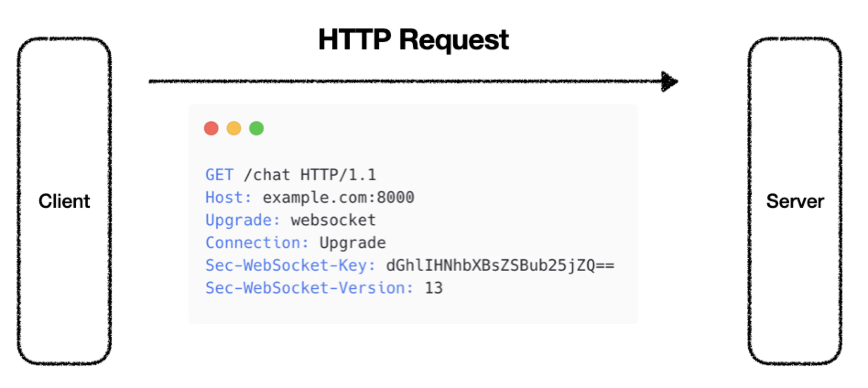Select the Client box label
Viewport: 868px width, 388px height.
click(64, 201)
